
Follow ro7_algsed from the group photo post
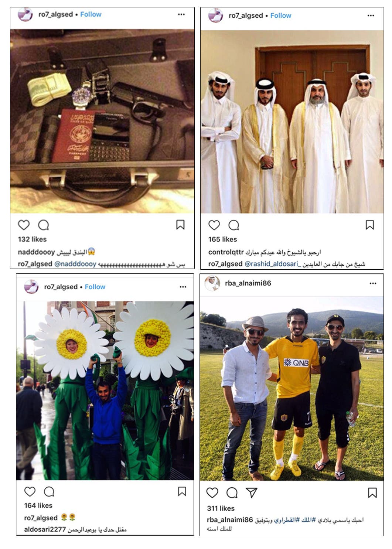coord(281,16)
